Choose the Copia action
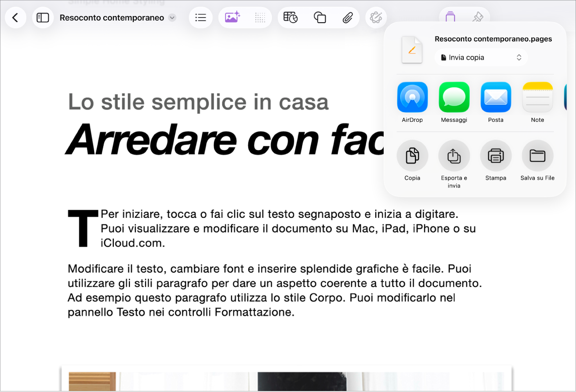 (412, 155)
